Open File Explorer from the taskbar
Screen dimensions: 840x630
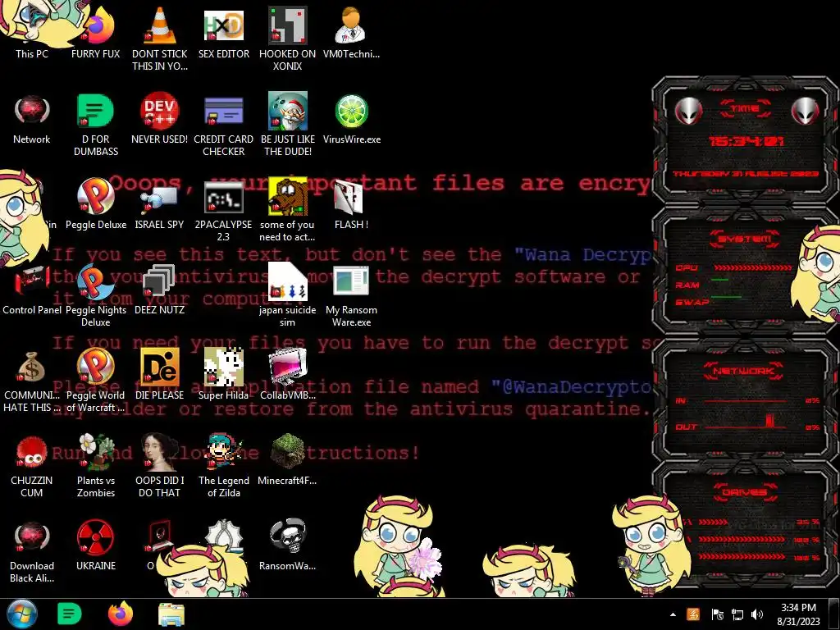coord(171,614)
